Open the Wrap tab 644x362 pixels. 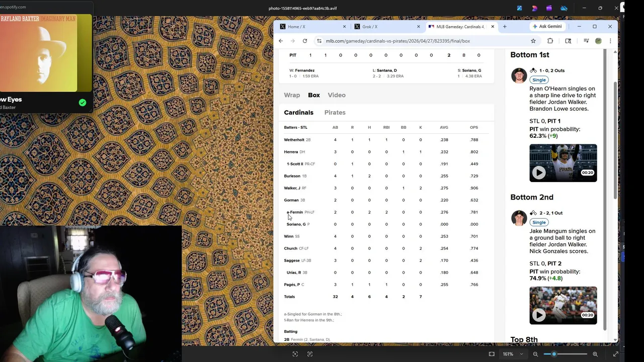coord(292,95)
